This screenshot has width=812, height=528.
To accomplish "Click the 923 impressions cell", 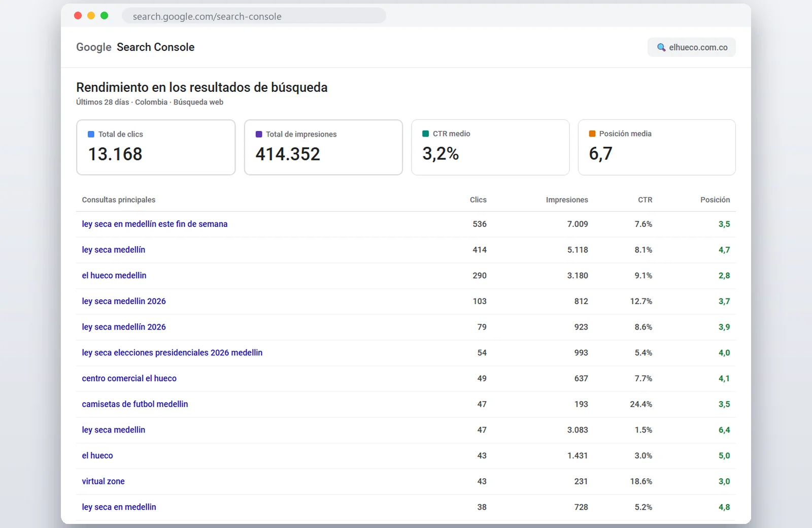I will pos(581,327).
